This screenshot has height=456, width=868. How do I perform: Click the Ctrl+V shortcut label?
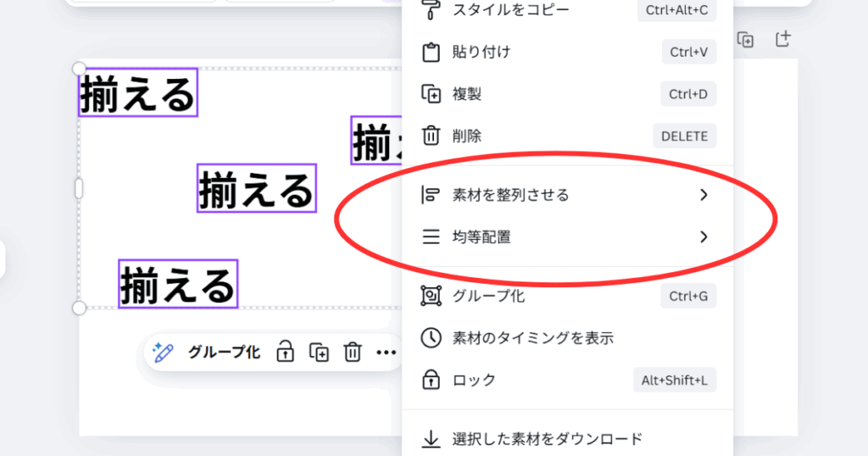click(x=688, y=52)
